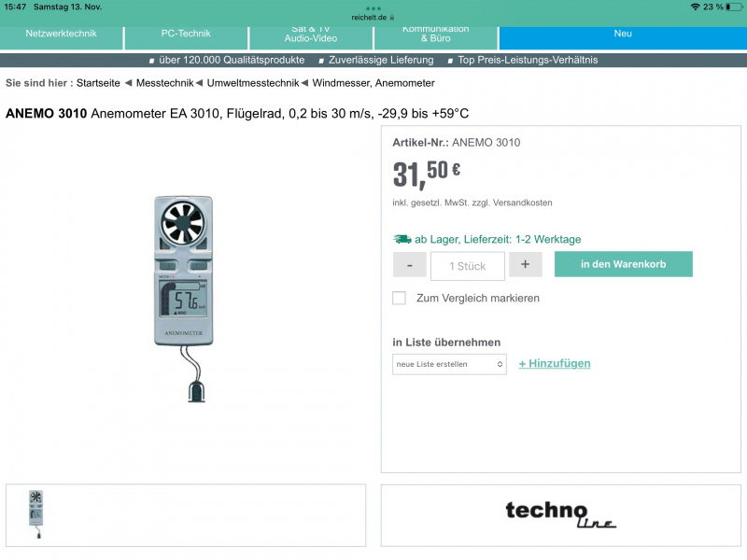Select the small anemometer thumbnail
Screen dimensions: 747x560
click(x=36, y=514)
